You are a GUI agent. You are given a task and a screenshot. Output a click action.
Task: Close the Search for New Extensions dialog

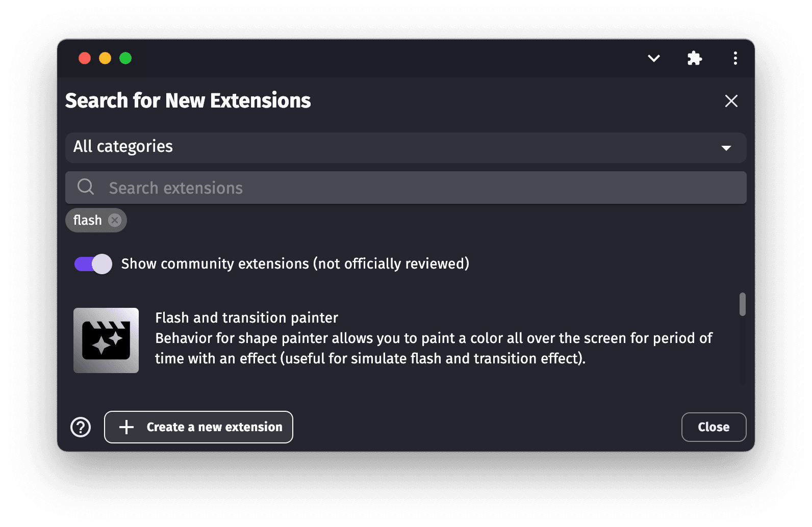pyautogui.click(x=731, y=101)
